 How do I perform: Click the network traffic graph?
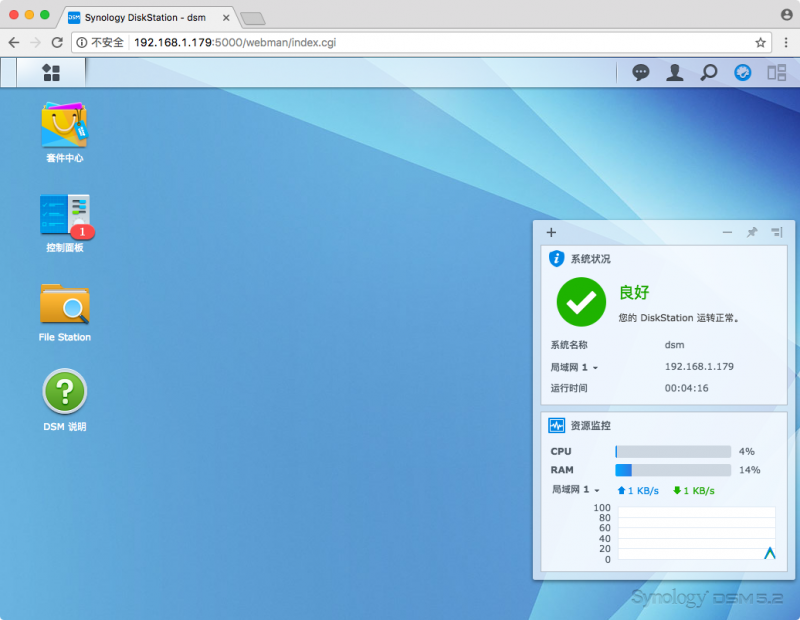click(696, 533)
